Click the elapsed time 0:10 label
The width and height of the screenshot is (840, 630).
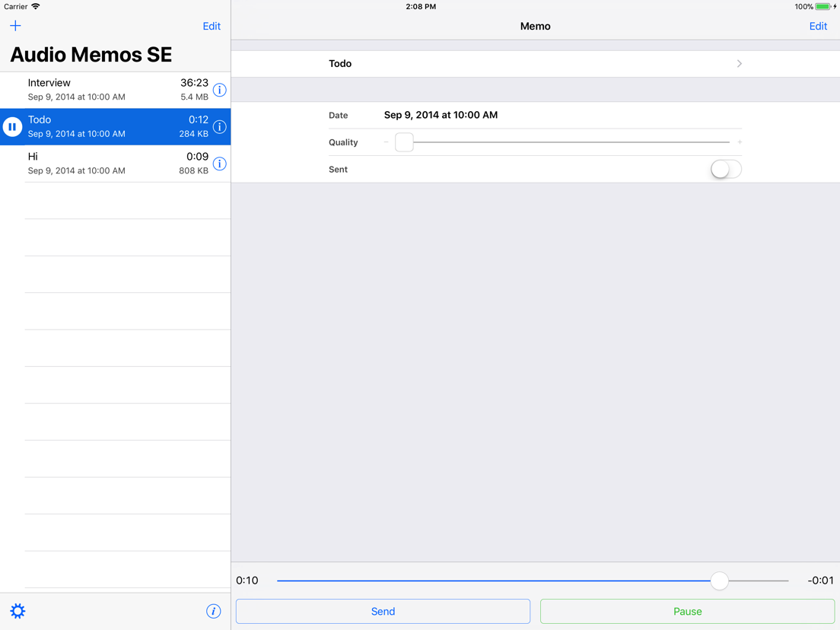pos(247,581)
